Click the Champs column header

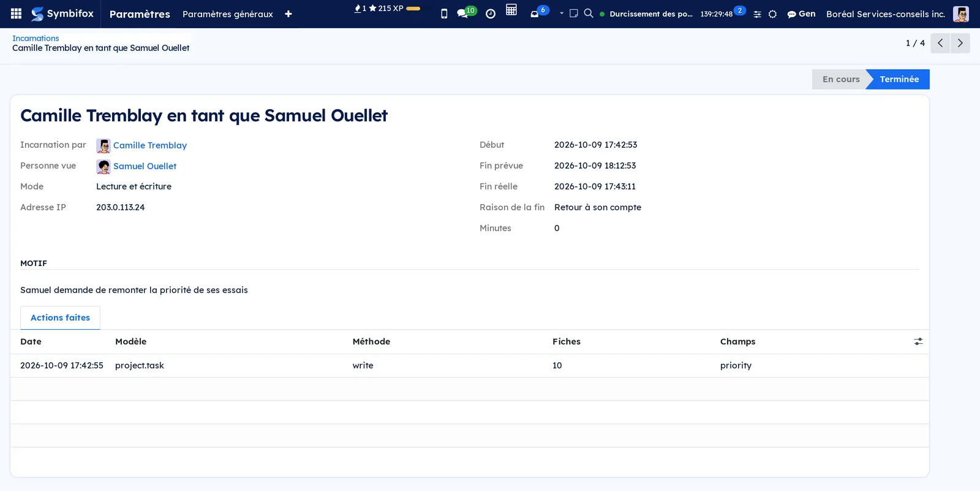pos(737,341)
